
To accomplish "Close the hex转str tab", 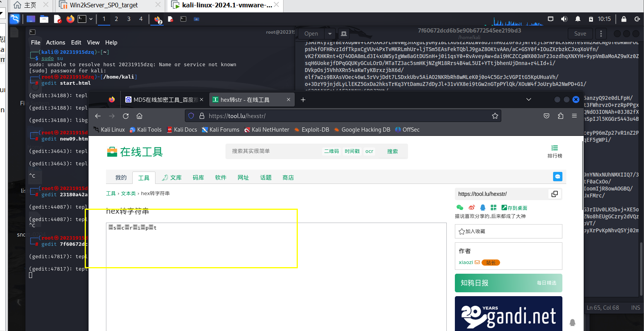I will click(x=289, y=99).
